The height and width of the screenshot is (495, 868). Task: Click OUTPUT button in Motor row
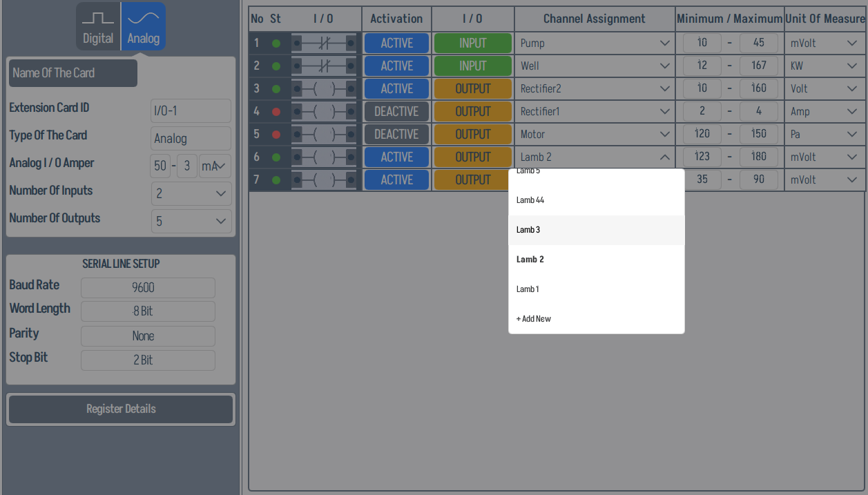click(x=473, y=134)
